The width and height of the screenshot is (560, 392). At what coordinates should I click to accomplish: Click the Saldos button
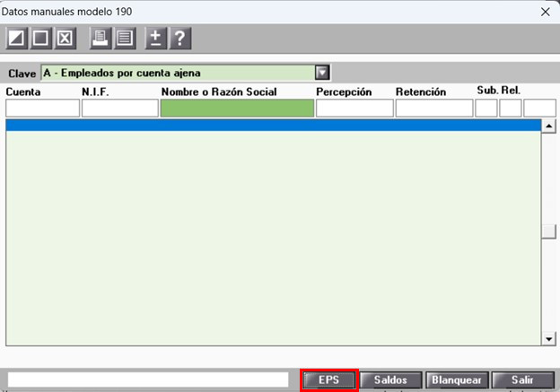pyautogui.click(x=390, y=379)
